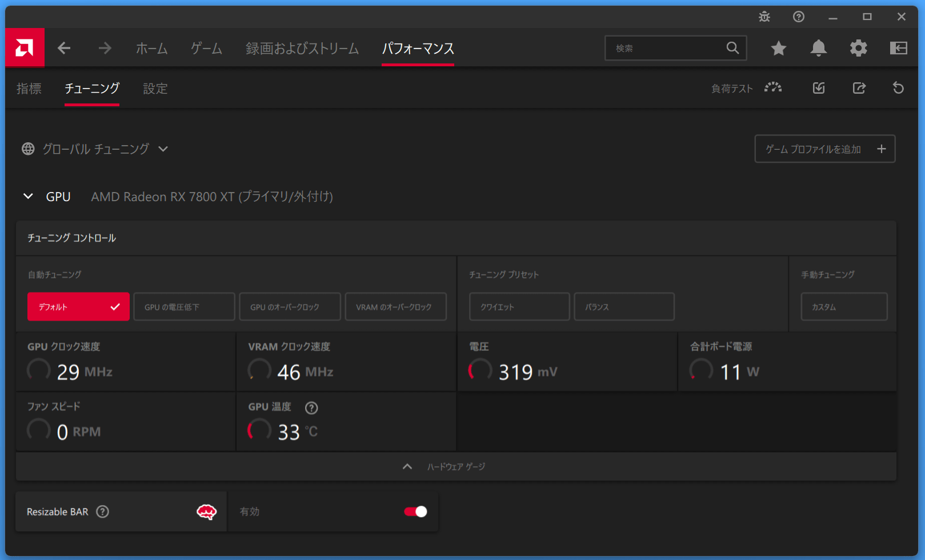Image resolution: width=925 pixels, height=560 pixels.
Task: Open the グローバル チューニング dropdown
Action: tap(163, 149)
